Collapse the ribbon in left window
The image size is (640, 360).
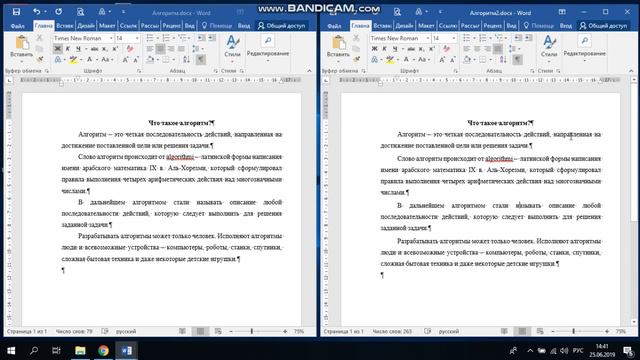[309, 71]
